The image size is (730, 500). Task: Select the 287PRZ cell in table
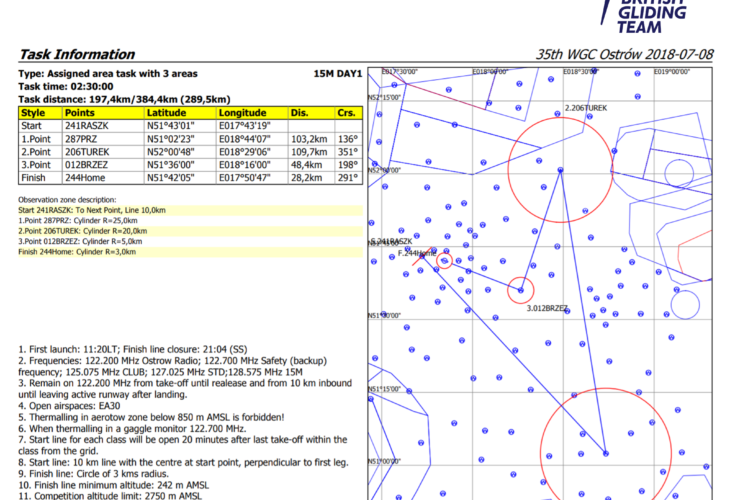click(x=80, y=139)
